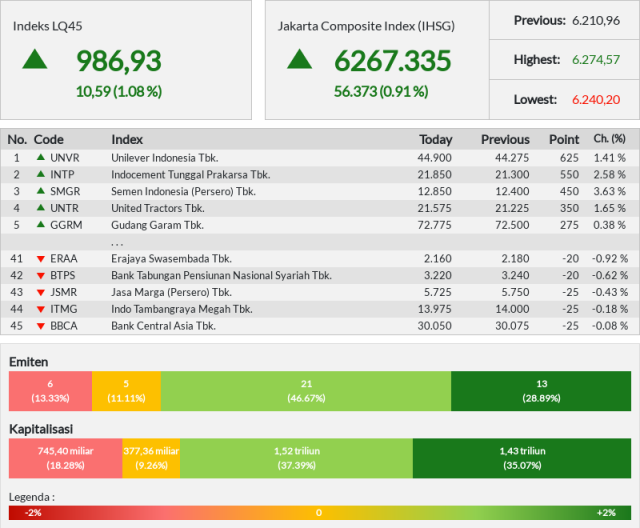Viewport: 640px width, 528px height.
Task: Click the up arrow icon next to UNTR
Action: (x=41, y=207)
